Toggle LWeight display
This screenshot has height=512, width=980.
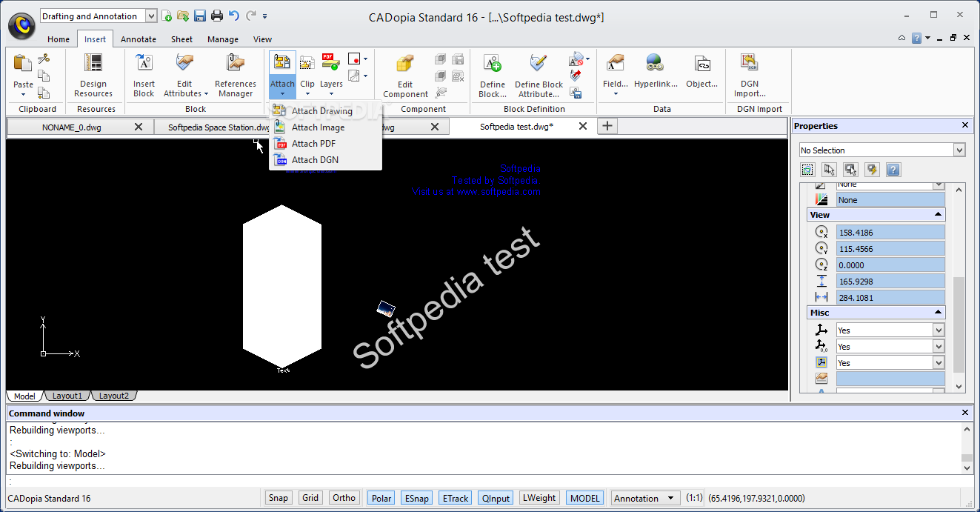pos(539,498)
